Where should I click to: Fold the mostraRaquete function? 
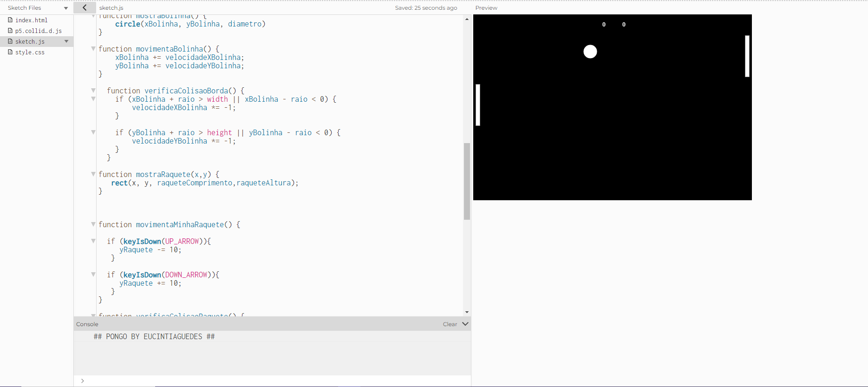point(93,174)
